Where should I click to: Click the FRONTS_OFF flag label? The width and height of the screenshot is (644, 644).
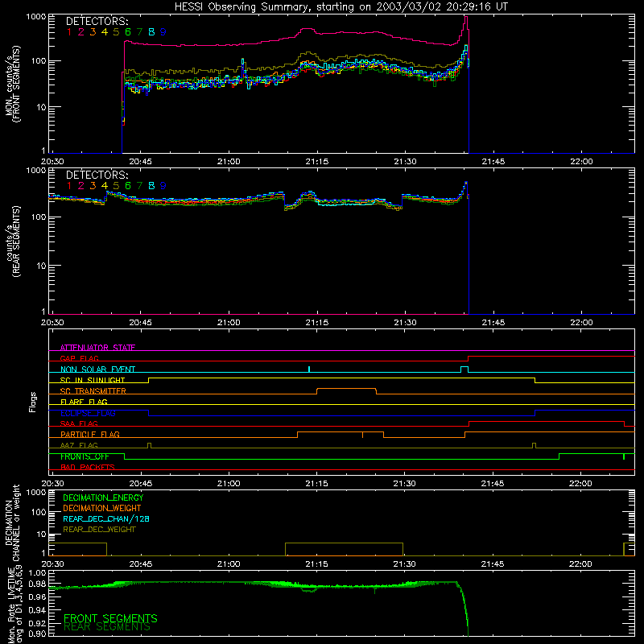pyautogui.click(x=85, y=456)
